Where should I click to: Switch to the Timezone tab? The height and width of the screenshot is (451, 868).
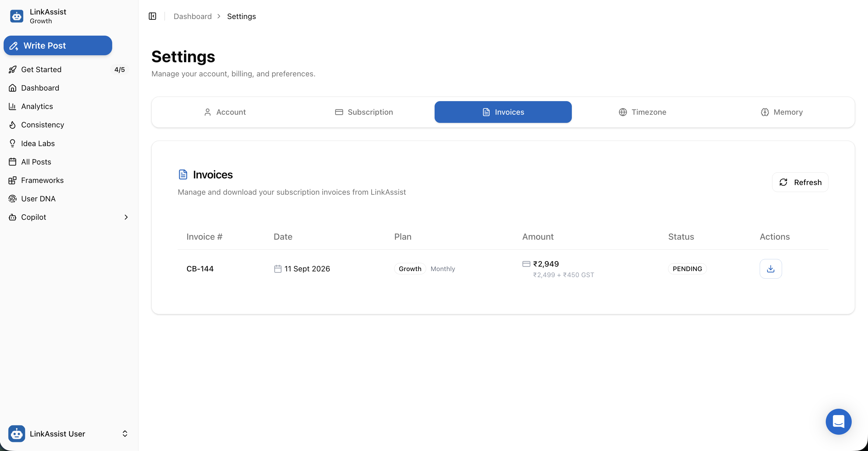coord(642,112)
